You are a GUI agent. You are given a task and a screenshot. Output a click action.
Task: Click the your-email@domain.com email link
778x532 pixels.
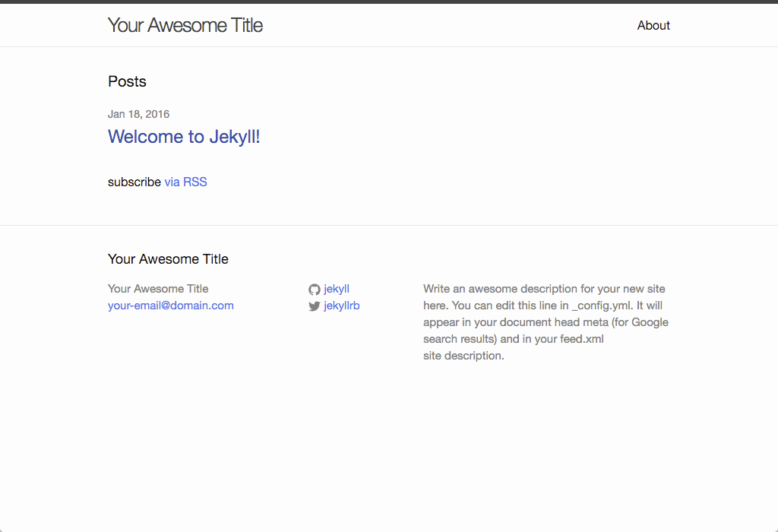tap(171, 306)
